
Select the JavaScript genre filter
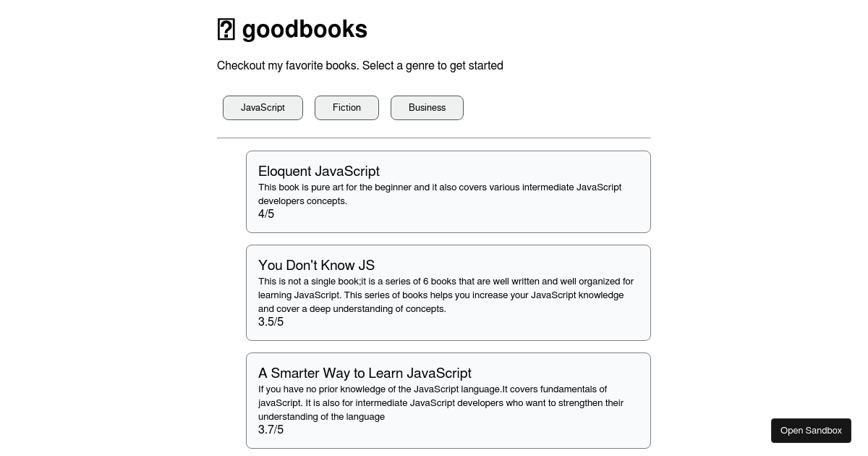[x=263, y=107]
